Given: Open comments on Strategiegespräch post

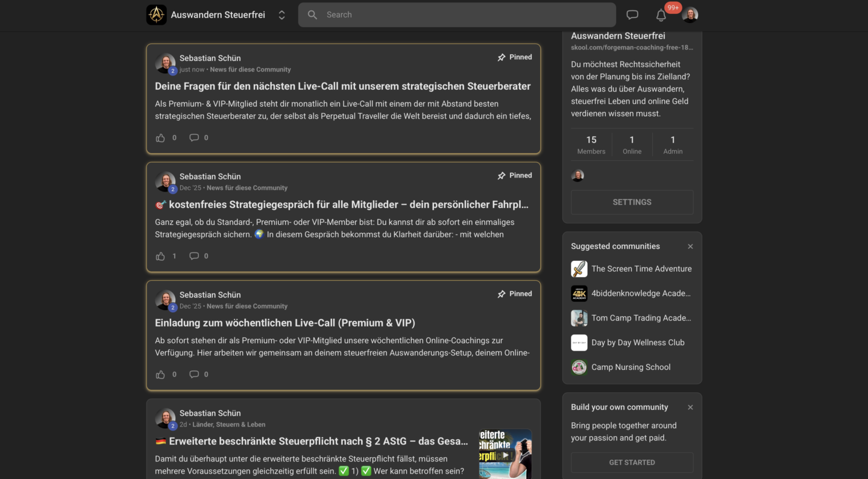Looking at the screenshot, I should click(194, 256).
